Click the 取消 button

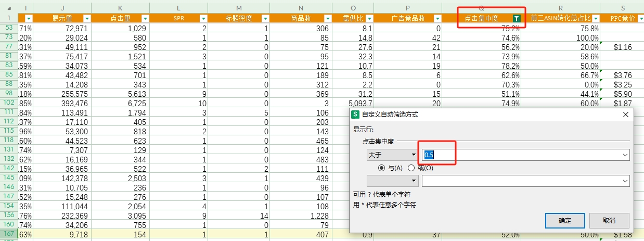point(609,220)
